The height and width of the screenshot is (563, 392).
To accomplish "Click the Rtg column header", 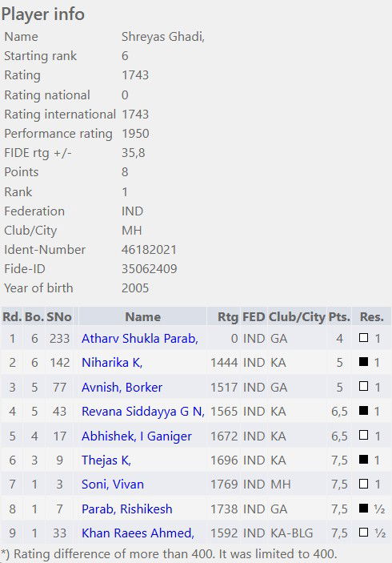I will coord(228,317).
